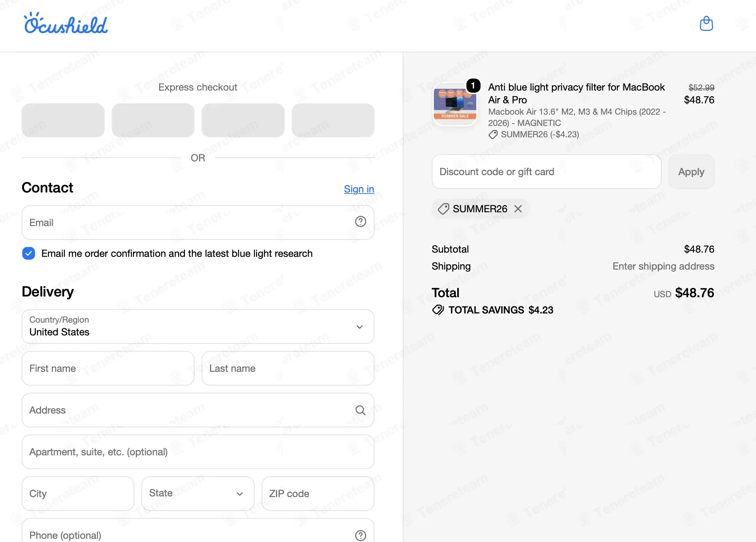Click the item quantity badge

tap(473, 86)
